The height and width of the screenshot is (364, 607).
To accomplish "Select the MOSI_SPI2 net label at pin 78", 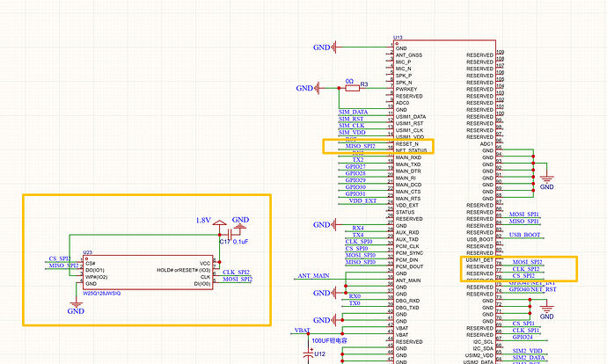I will coord(527,262).
